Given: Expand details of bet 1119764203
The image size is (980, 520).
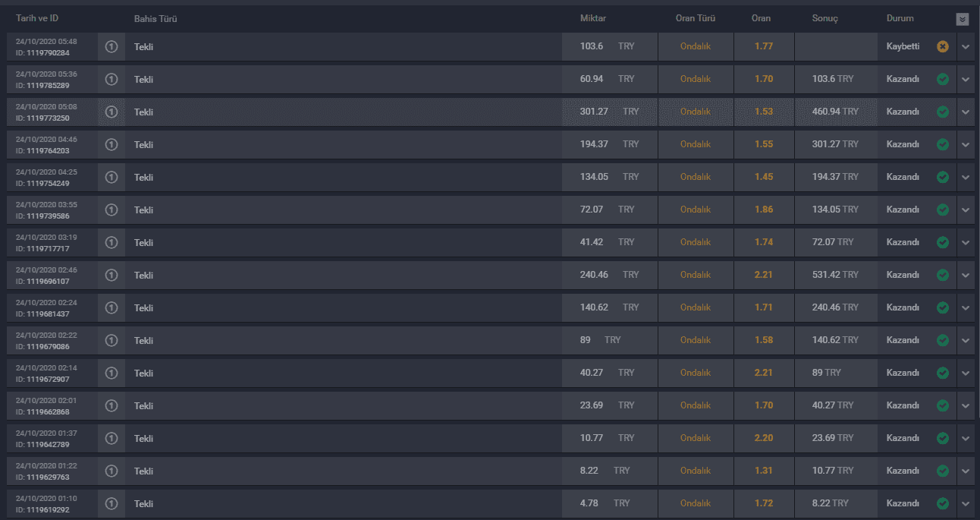Looking at the screenshot, I should pyautogui.click(x=966, y=144).
